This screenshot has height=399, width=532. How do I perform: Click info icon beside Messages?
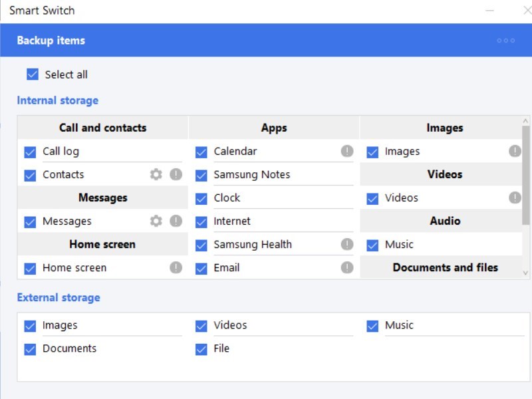176,221
